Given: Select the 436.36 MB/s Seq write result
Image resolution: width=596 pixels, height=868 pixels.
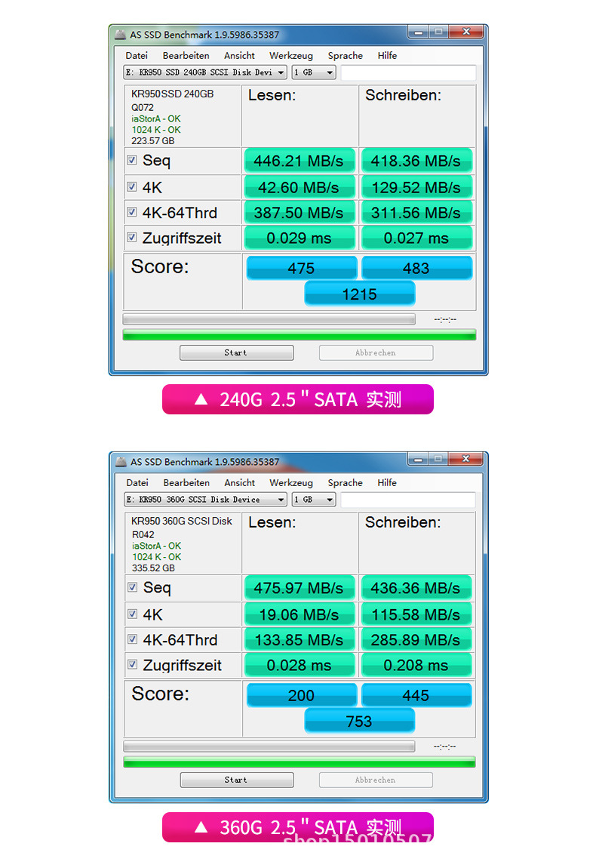Looking at the screenshot, I should click(x=416, y=588).
